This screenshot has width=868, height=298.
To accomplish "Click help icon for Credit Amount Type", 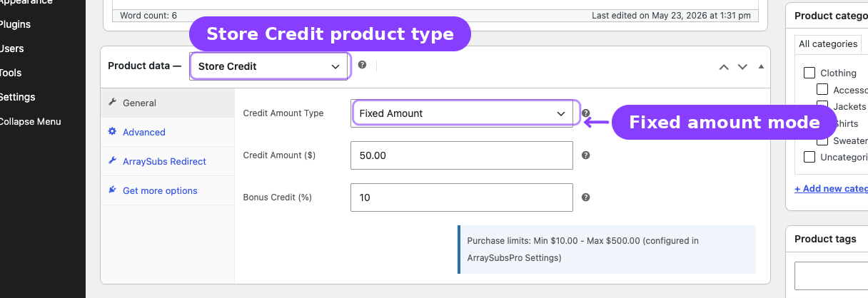I will (585, 113).
